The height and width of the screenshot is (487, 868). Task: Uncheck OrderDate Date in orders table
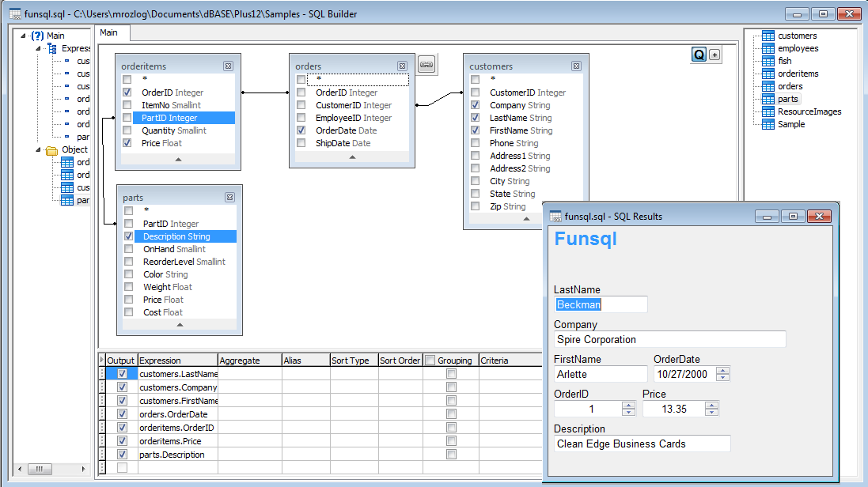[301, 130]
